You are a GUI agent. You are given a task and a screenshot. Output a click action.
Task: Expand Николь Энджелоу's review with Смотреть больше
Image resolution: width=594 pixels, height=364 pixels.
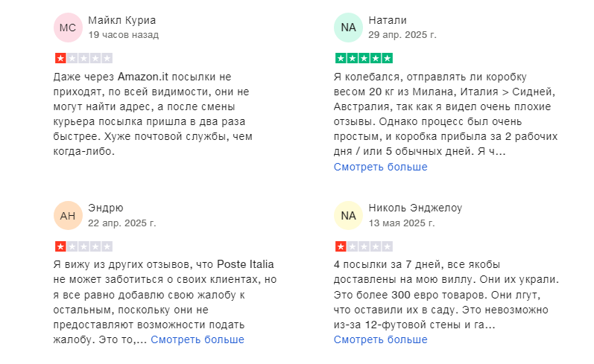(x=380, y=339)
